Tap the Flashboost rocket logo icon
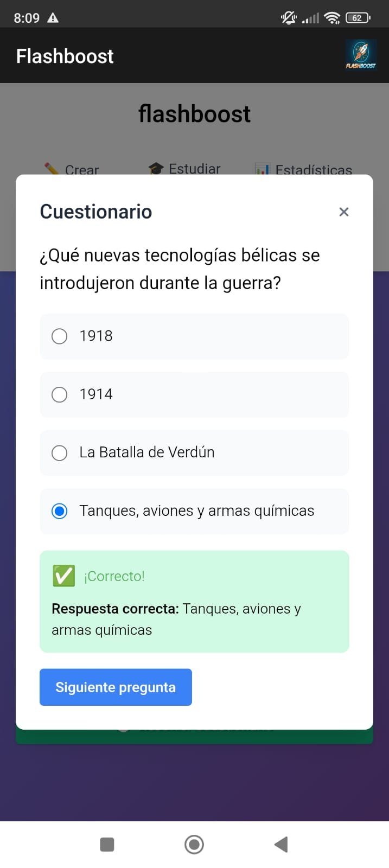The image size is (389, 868). [x=361, y=55]
